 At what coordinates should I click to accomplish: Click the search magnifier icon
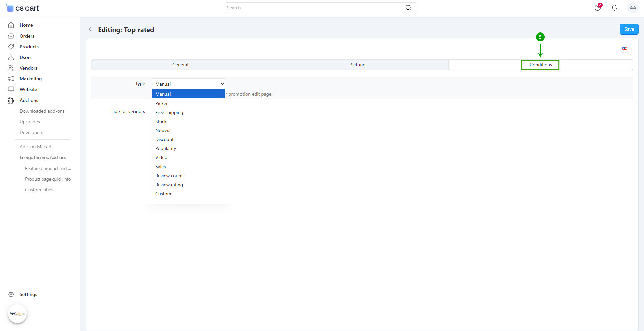tap(408, 8)
